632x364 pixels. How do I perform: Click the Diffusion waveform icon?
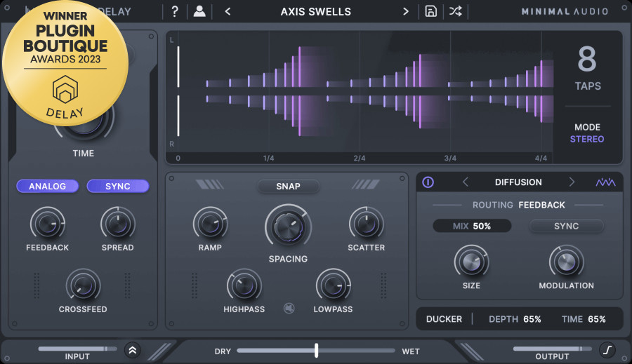[x=606, y=182]
